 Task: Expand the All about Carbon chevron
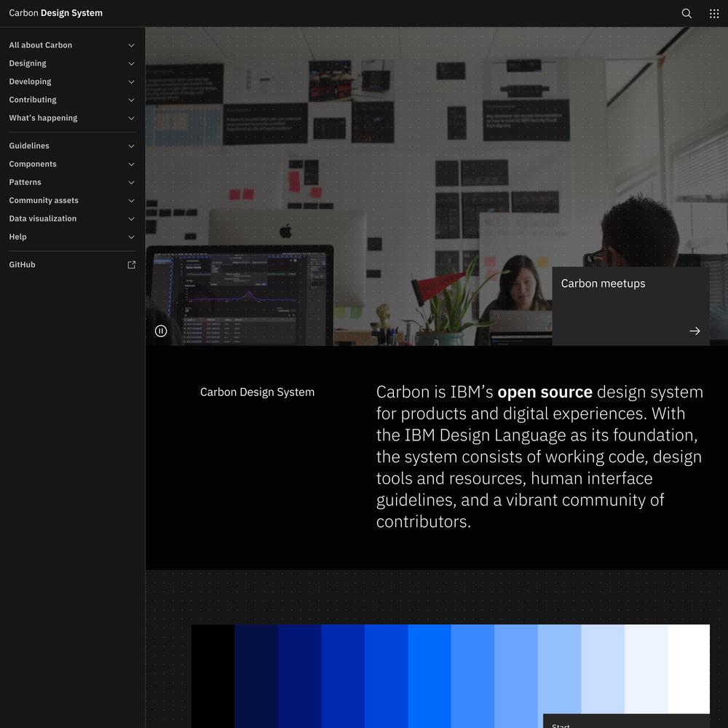pos(131,45)
